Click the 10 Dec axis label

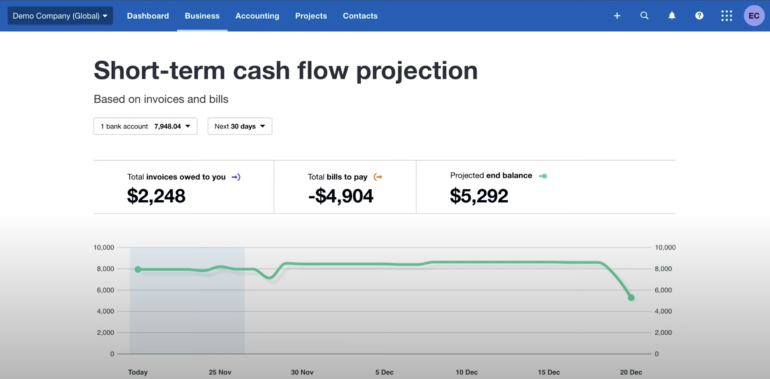coord(467,372)
